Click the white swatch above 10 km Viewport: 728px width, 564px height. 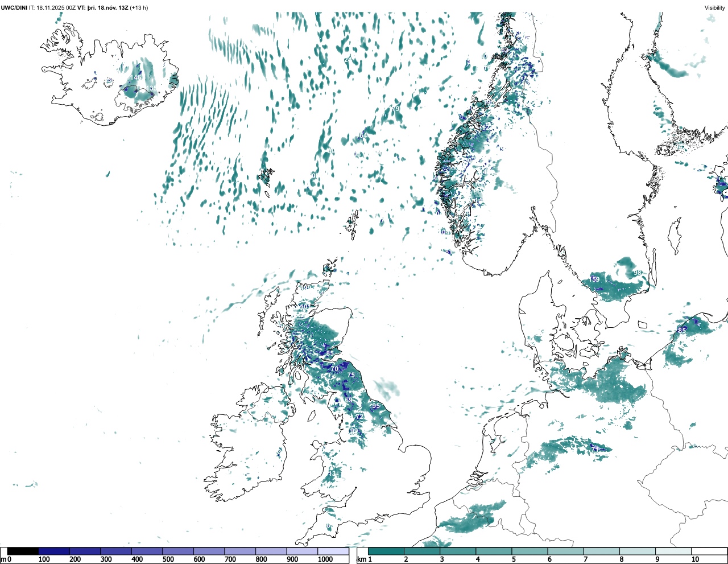(x=709, y=551)
